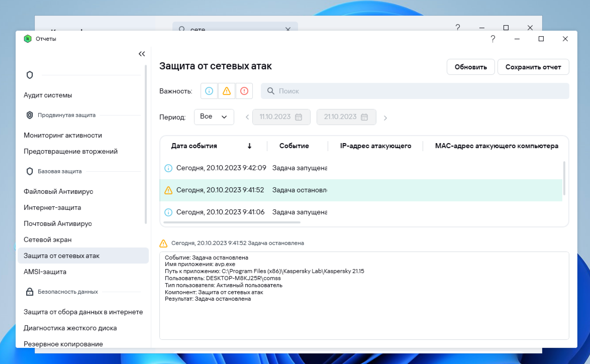Click info icon of the 9:42:09 event

tap(168, 168)
